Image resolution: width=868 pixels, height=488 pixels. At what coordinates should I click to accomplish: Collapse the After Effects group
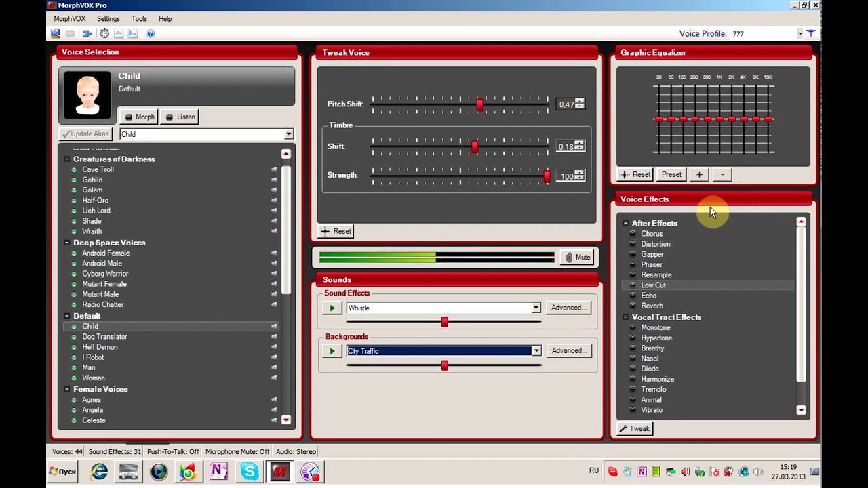(x=625, y=223)
